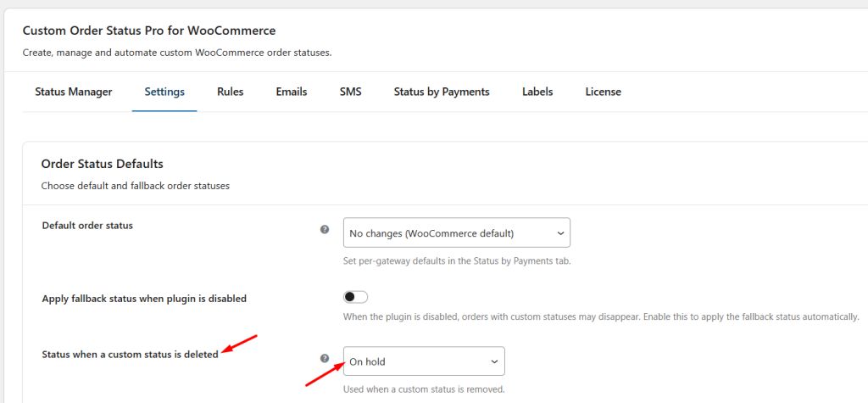This screenshot has width=868, height=403.
Task: Click the Order Status Defaults section heading
Action: click(102, 164)
